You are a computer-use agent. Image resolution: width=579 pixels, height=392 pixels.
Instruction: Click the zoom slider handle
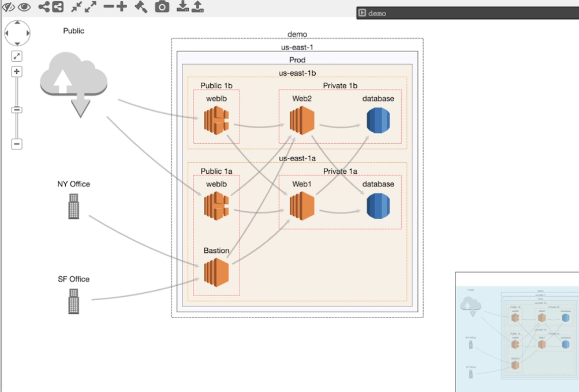(x=17, y=110)
